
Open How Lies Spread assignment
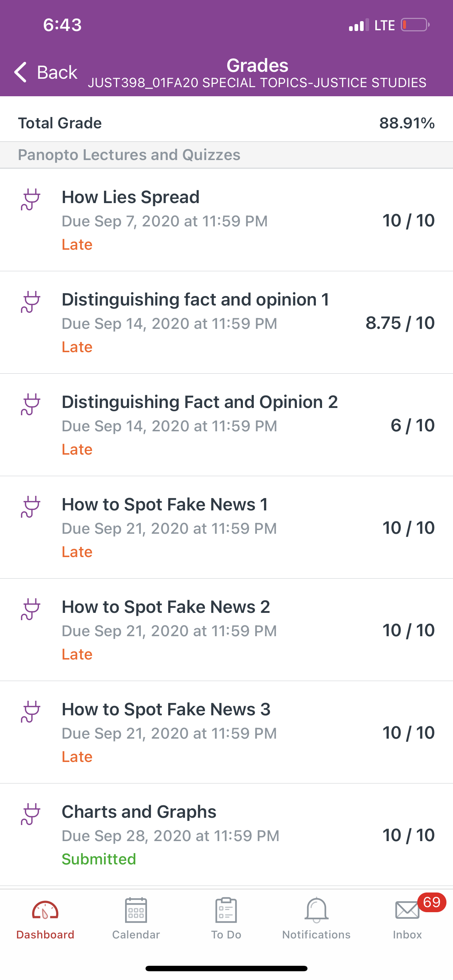point(226,220)
